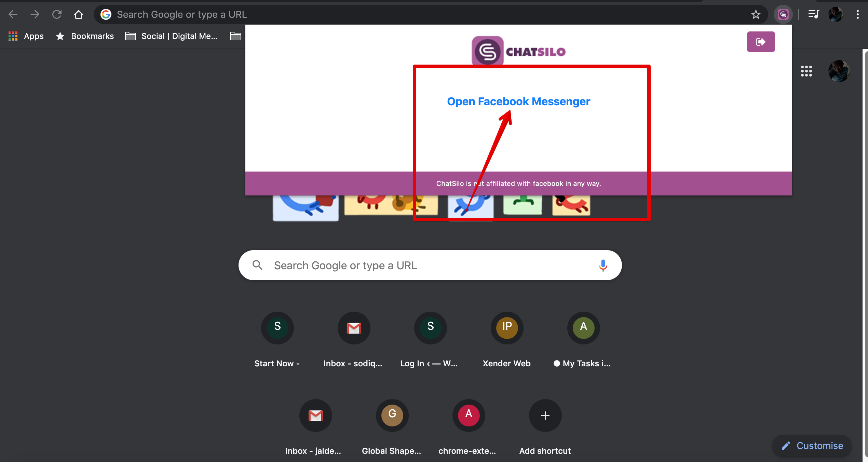Click the ChatSilo extension icon in toolbar

point(783,14)
